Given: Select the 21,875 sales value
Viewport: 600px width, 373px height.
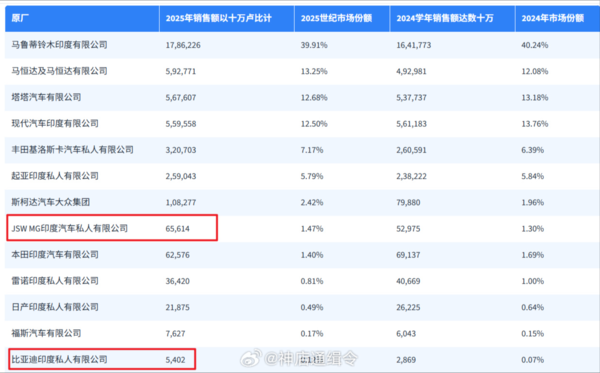Looking at the screenshot, I should click(x=178, y=307).
